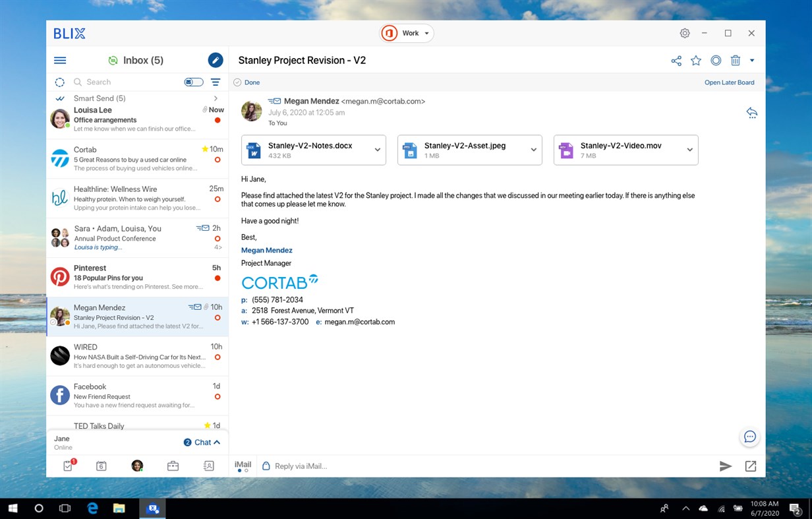Compose a new email with pencil button
The image size is (812, 519).
[x=216, y=60]
